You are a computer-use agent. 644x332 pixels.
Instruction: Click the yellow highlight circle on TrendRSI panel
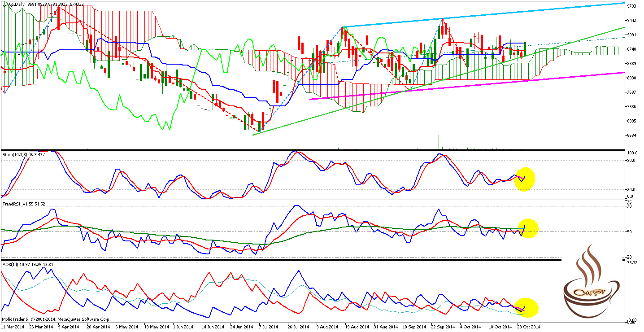(x=527, y=228)
